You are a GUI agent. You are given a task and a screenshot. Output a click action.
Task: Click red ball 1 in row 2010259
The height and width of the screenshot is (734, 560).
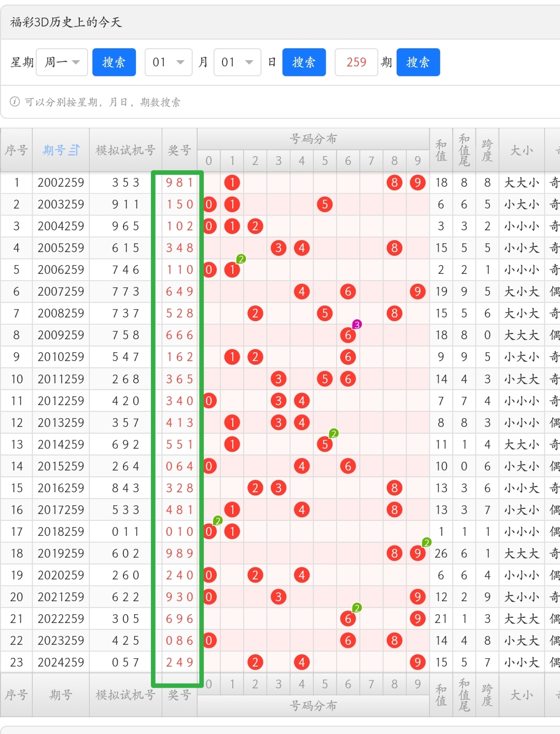[x=232, y=357]
